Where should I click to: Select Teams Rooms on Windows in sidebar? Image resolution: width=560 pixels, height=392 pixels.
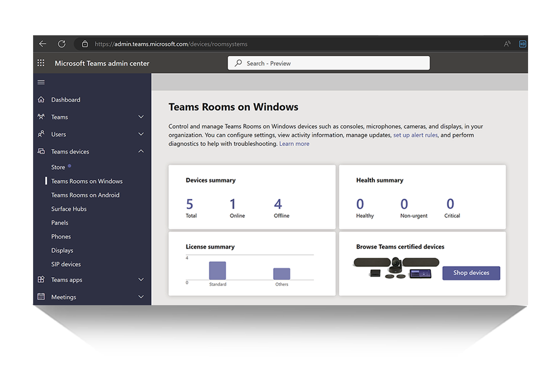click(87, 181)
